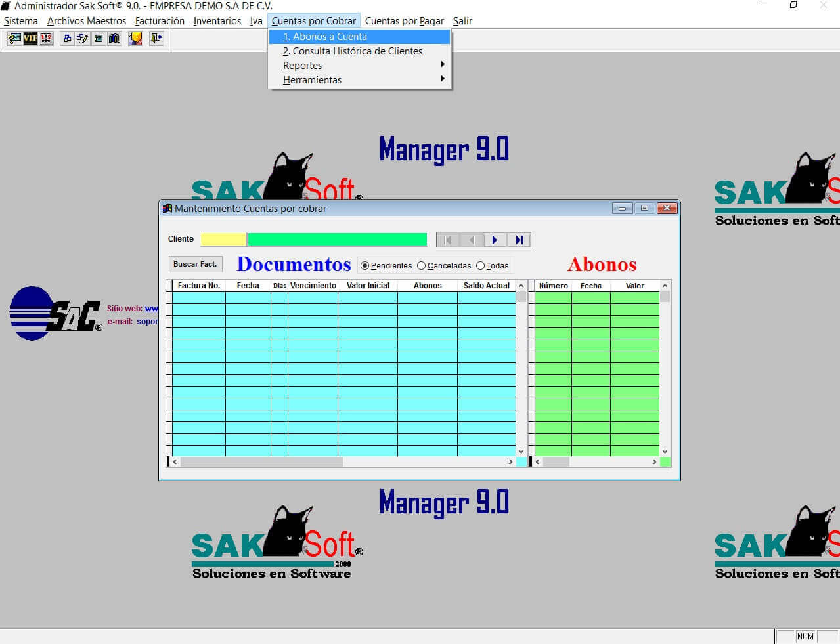
Task: Click the Documentos grid scroll-down arrow
Action: [521, 451]
